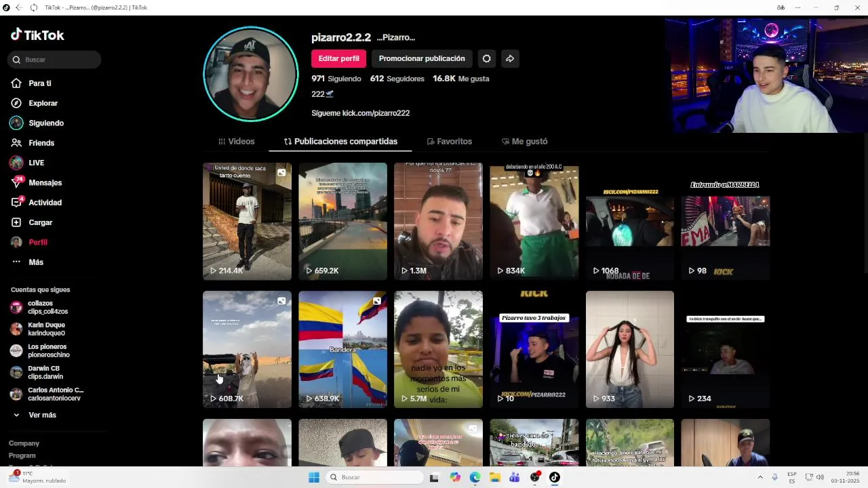Open the Pizarro tuvo 3 trabajos video

pyautogui.click(x=534, y=349)
